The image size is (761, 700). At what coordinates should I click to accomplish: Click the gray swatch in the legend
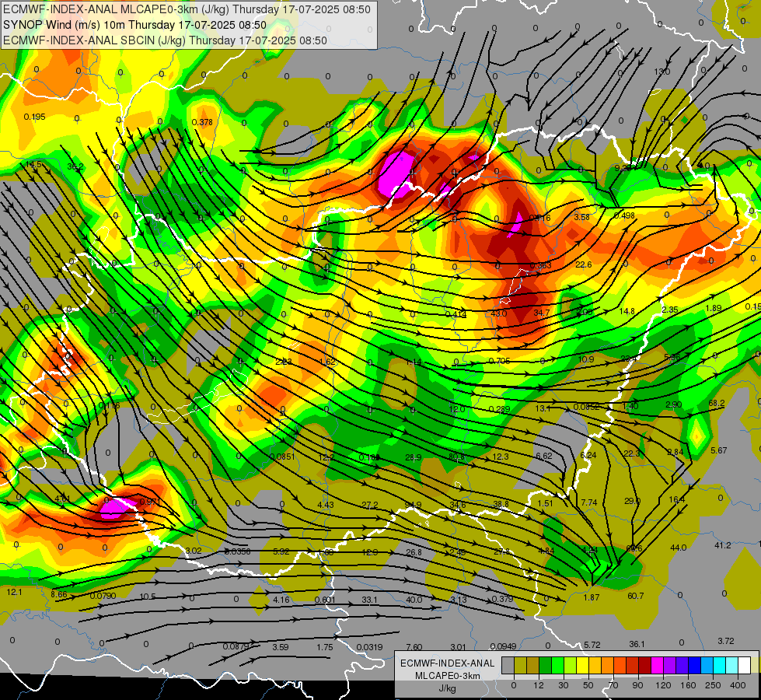click(x=508, y=665)
